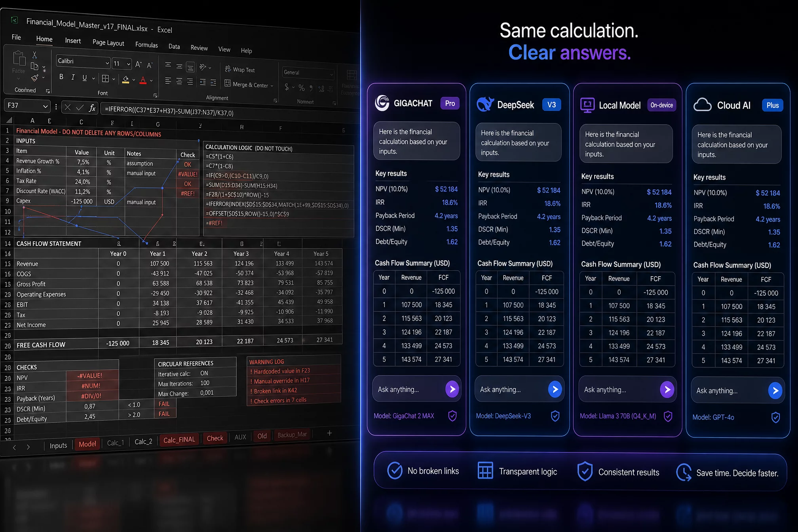Expand the fill color dropdown arrow
Image resolution: width=798 pixels, height=532 pixels.
click(x=134, y=80)
